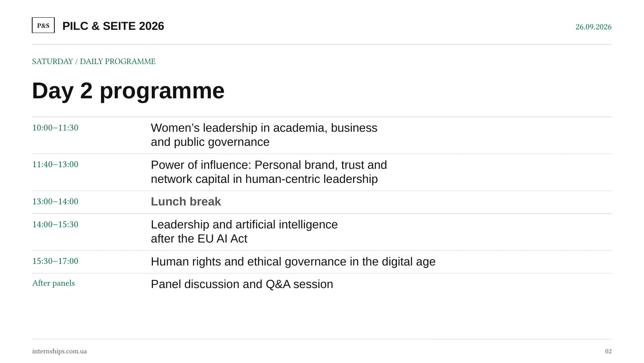
Task: Open the Women's leadership in academia session
Action: 264,135
